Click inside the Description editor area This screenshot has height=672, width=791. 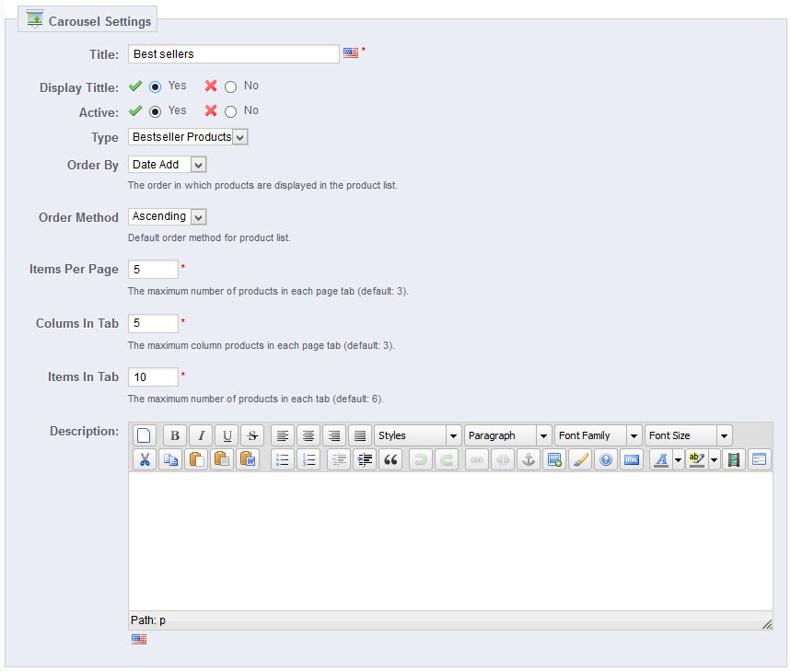450,541
